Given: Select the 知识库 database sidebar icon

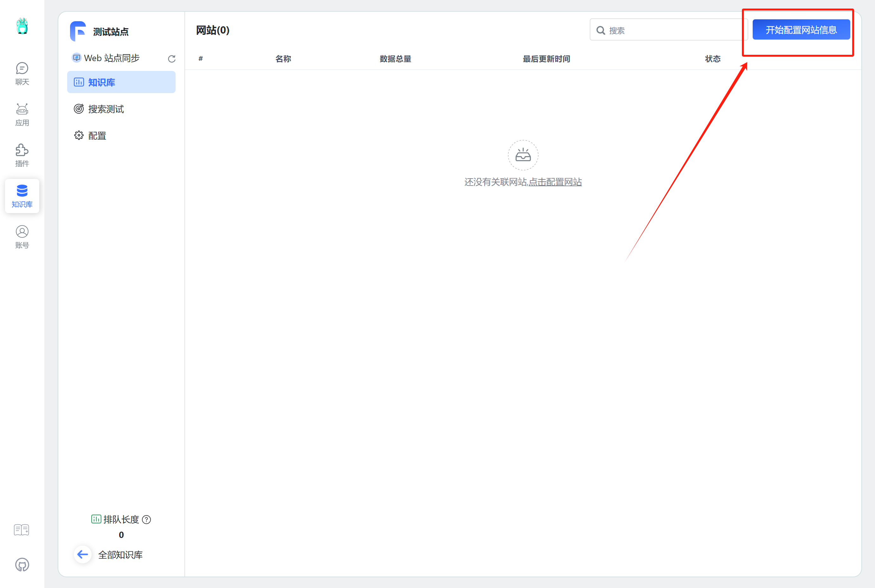Looking at the screenshot, I should point(22,196).
